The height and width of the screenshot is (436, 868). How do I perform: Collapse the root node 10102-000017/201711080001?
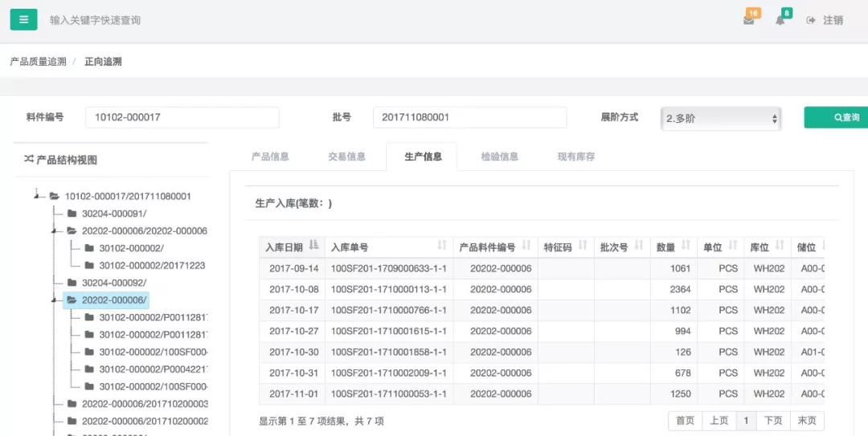tap(37, 196)
